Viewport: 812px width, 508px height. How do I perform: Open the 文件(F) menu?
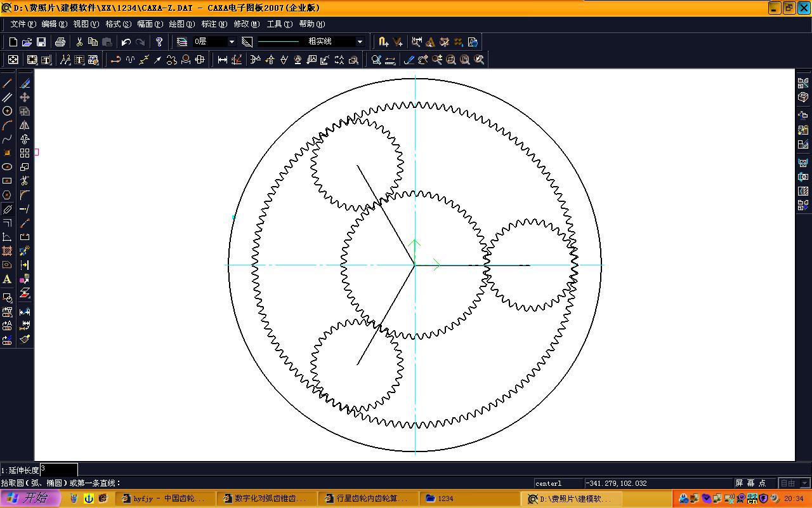23,24
